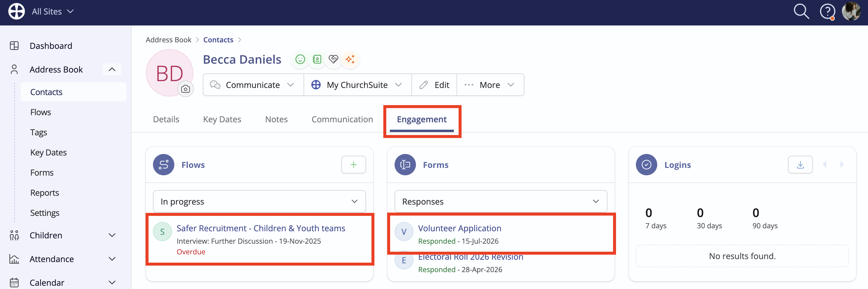Screen dimensions: 868x289
Task: Open Settings in the sidebar
Action: [x=45, y=213]
